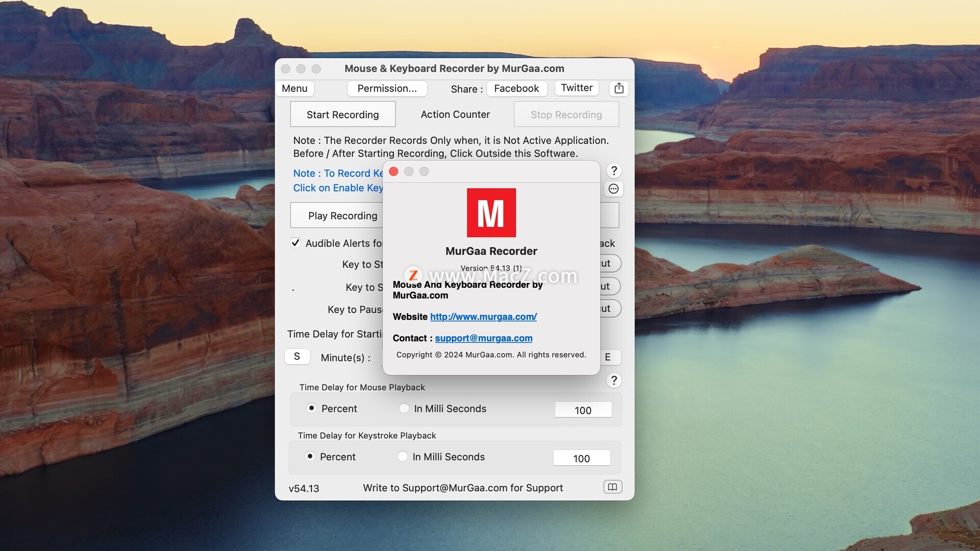Open the Menu button
The image size is (980, 551).
point(295,88)
